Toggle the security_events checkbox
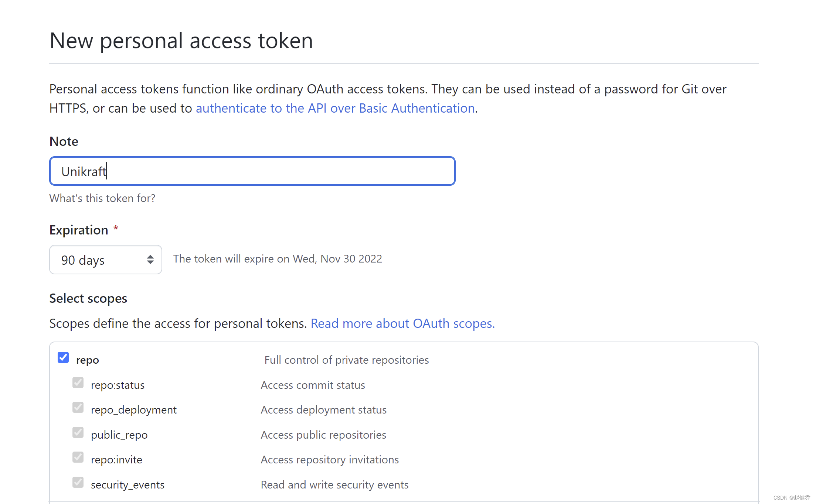This screenshot has height=504, width=816. pyautogui.click(x=78, y=482)
